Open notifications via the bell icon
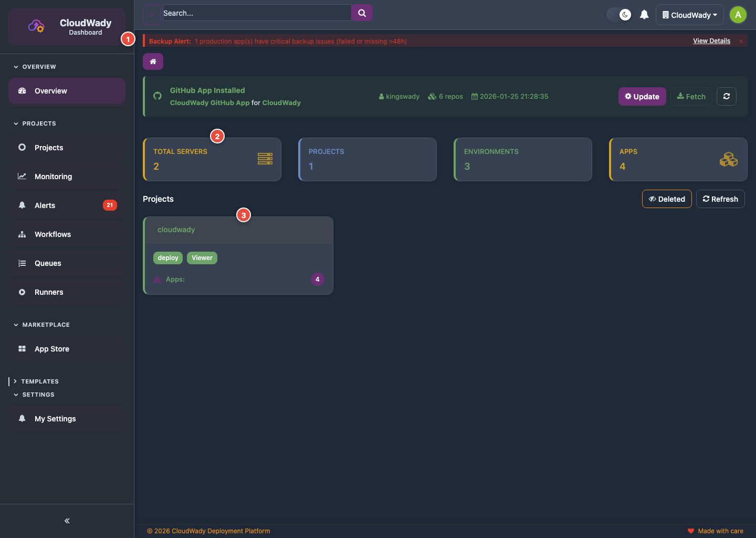This screenshot has height=538, width=756. point(644,14)
